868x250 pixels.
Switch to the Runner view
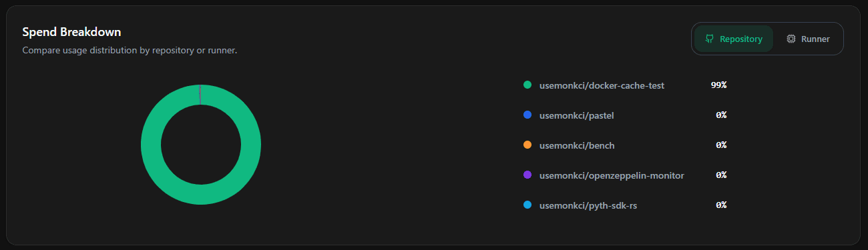(808, 39)
